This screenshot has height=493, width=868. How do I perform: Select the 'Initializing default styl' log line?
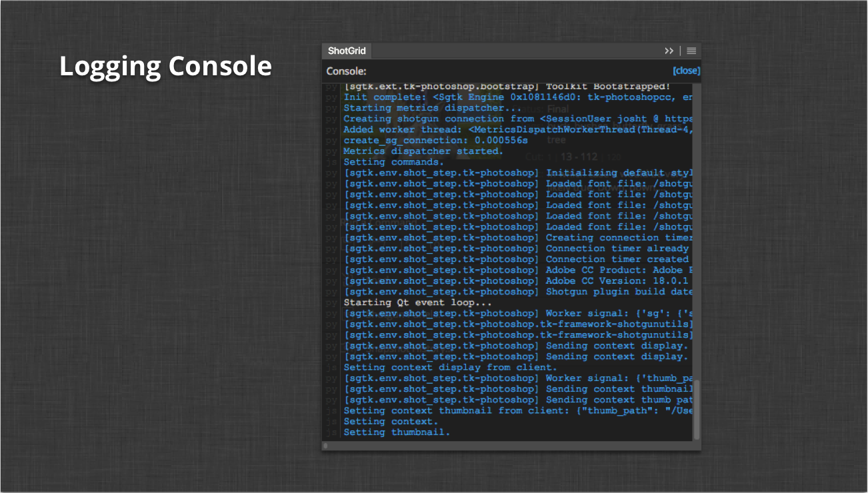tap(518, 173)
